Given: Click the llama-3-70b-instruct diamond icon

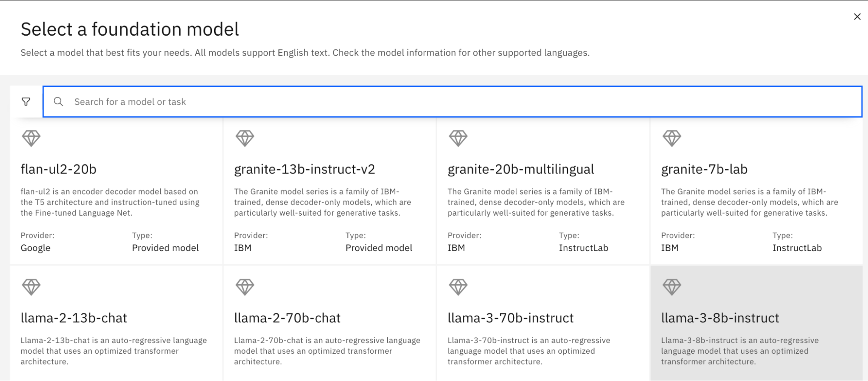Looking at the screenshot, I should tap(458, 287).
